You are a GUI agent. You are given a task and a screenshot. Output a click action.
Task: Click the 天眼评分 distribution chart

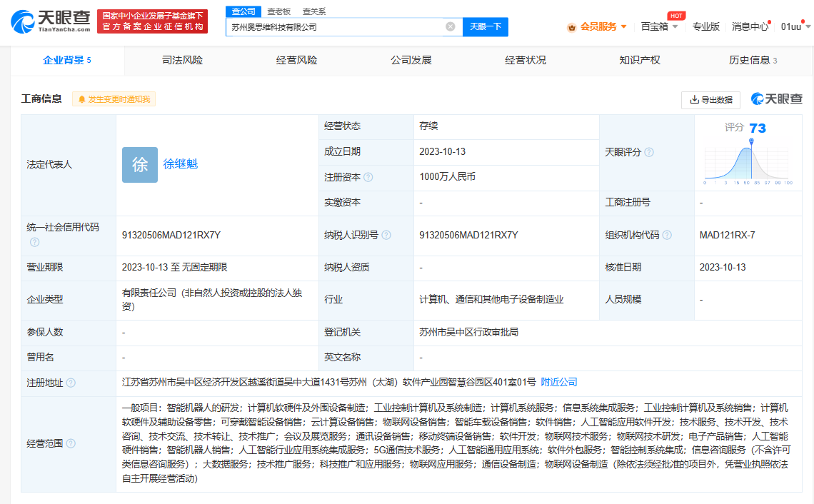pyautogui.click(x=748, y=161)
